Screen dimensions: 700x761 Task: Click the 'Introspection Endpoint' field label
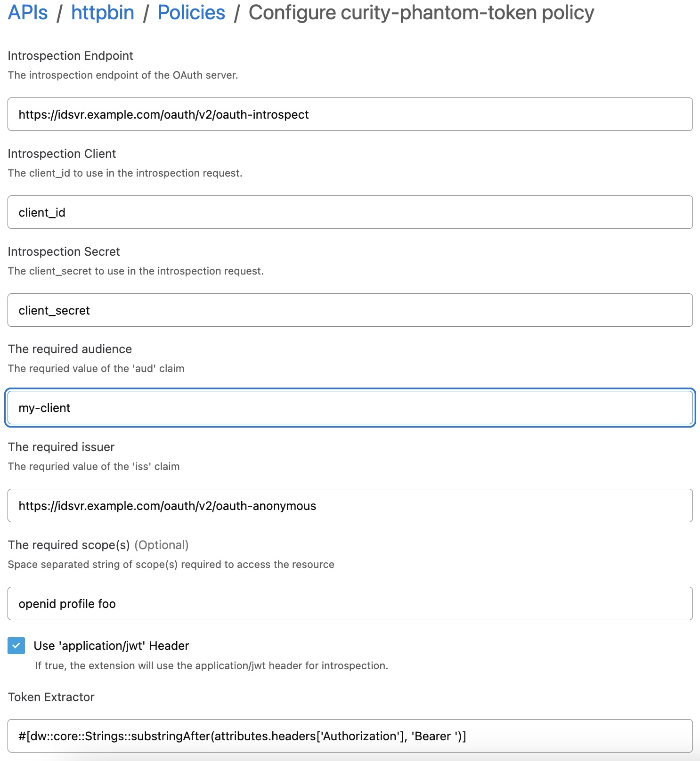(x=71, y=56)
